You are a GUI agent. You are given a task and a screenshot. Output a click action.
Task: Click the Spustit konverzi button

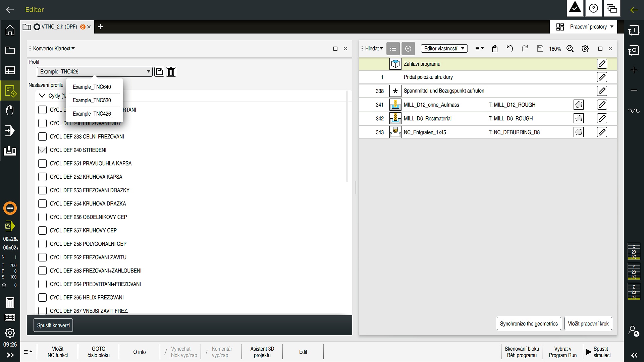point(53,325)
